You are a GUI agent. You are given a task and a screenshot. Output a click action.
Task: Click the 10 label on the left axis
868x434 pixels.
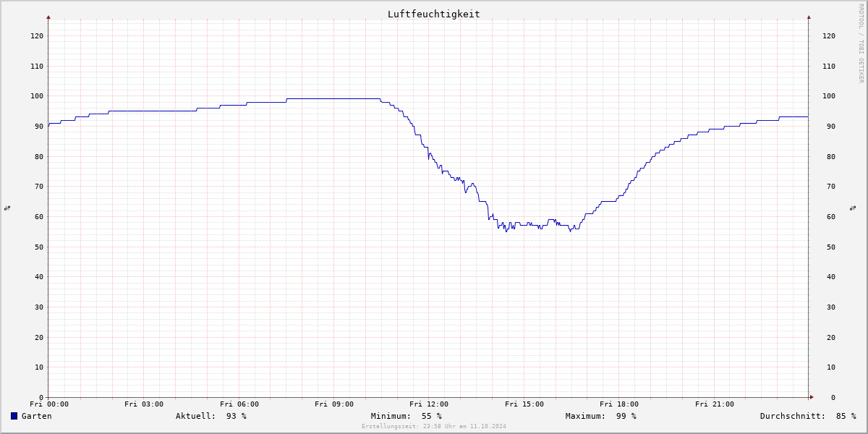coord(39,367)
